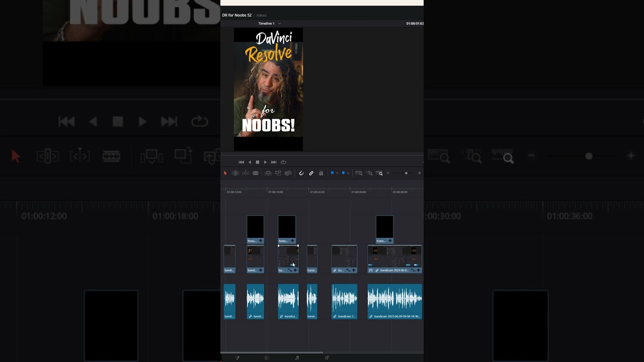Click the 01:00:36:00 ruler mark
644x362 pixels.
click(400, 192)
